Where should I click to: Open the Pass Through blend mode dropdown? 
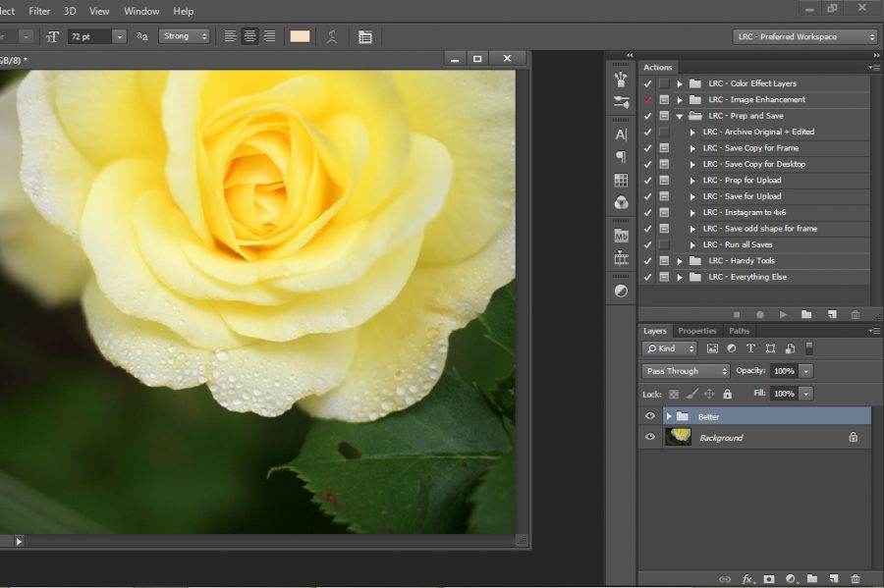pyautogui.click(x=687, y=371)
